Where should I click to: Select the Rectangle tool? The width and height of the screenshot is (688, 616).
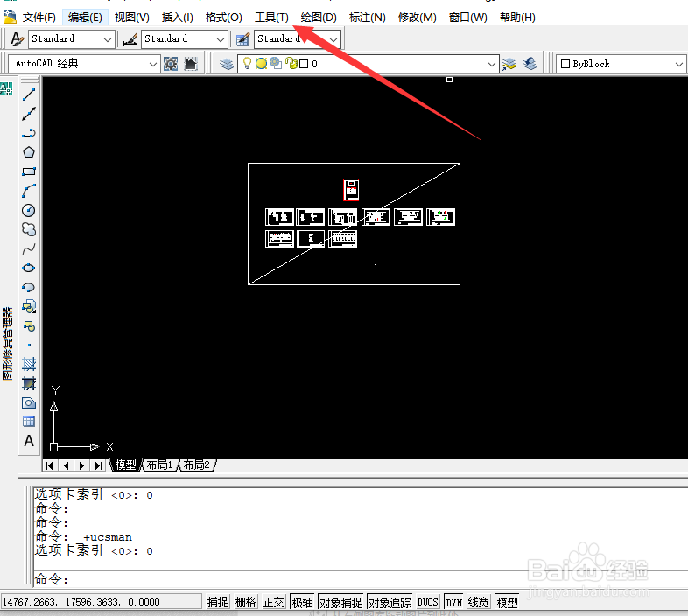click(29, 171)
